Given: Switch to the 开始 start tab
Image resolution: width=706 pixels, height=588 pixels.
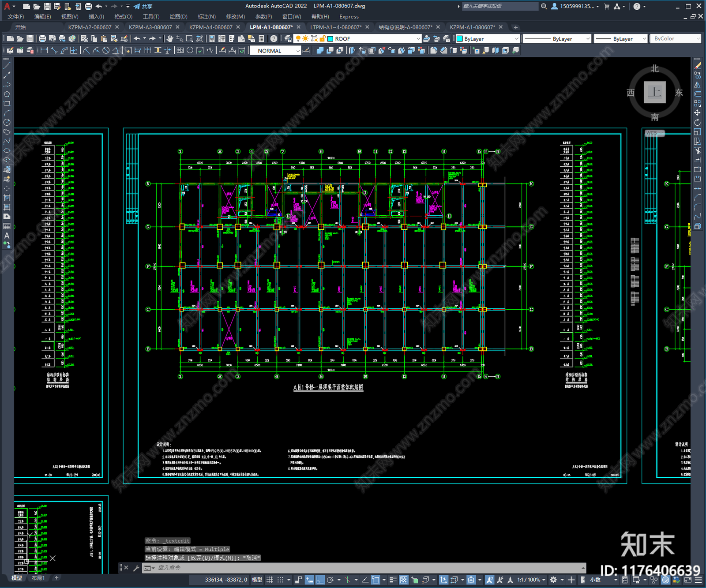Looking at the screenshot, I should (x=21, y=27).
